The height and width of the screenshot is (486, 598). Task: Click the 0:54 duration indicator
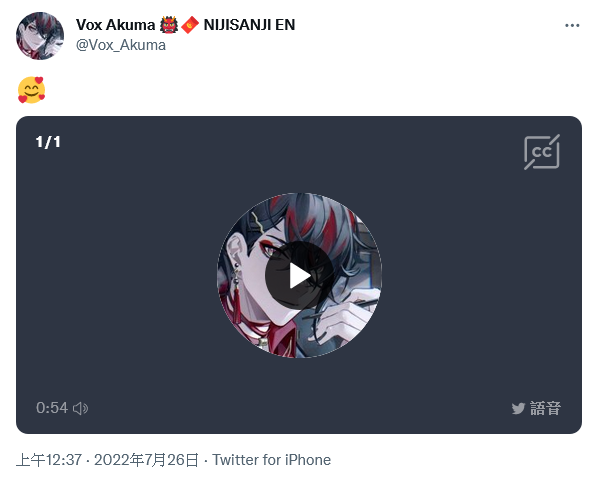click(52, 408)
